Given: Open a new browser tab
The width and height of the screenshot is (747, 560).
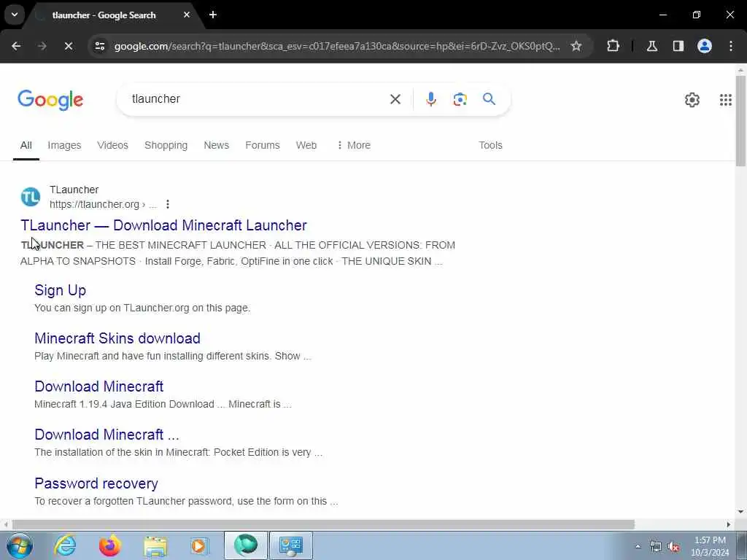Looking at the screenshot, I should [213, 15].
